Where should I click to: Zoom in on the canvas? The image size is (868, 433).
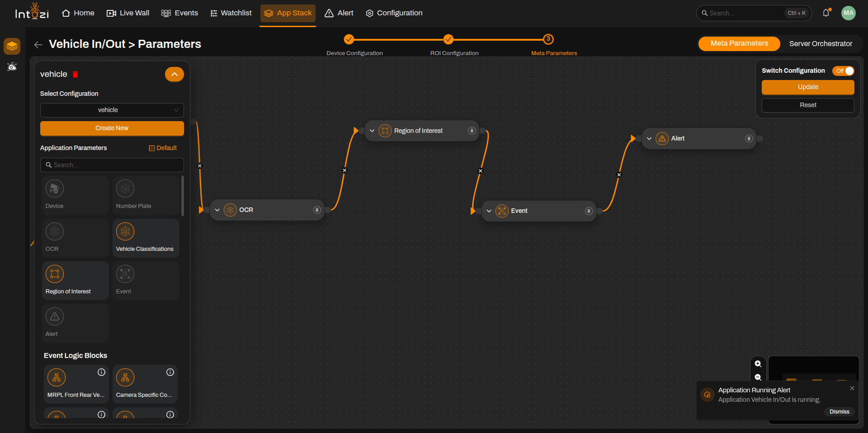[x=758, y=364]
